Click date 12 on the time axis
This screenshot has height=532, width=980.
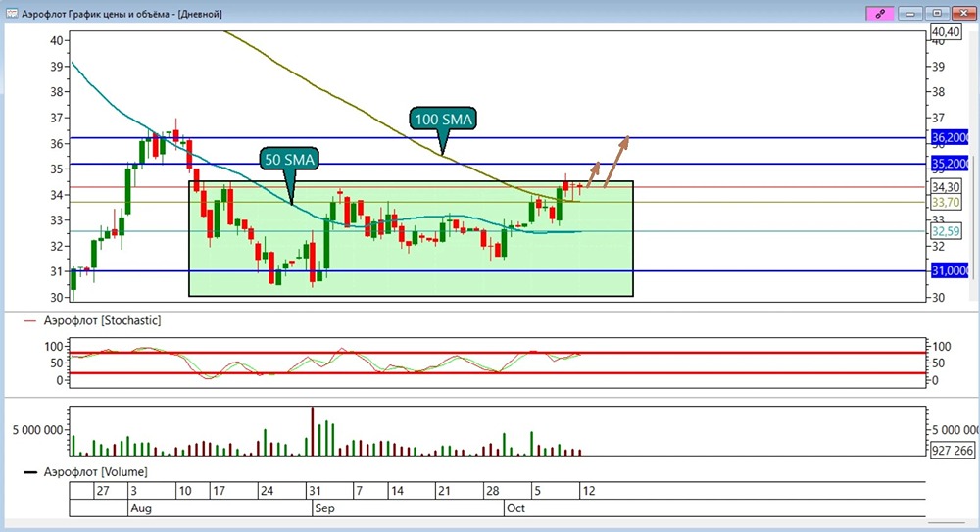click(x=589, y=491)
